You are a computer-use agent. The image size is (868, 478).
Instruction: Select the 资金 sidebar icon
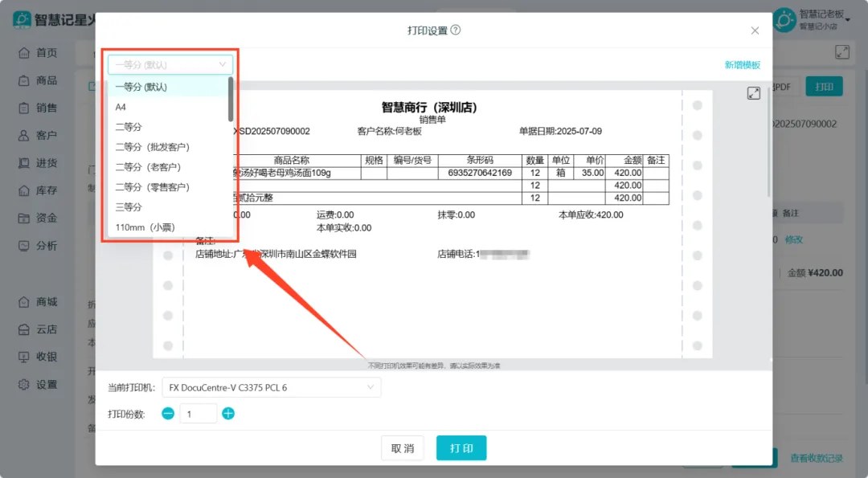tap(24, 218)
